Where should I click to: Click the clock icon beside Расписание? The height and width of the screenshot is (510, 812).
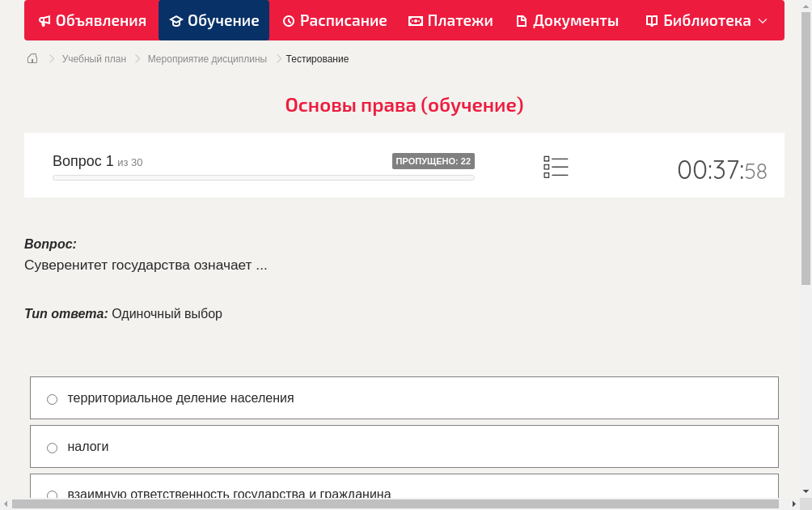click(x=287, y=20)
